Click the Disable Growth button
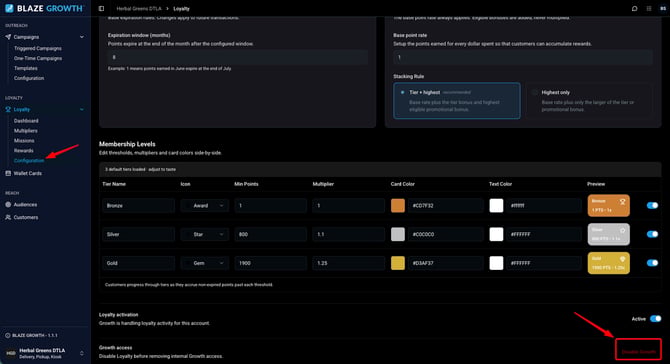The height and width of the screenshot is (364, 670). [x=638, y=352]
